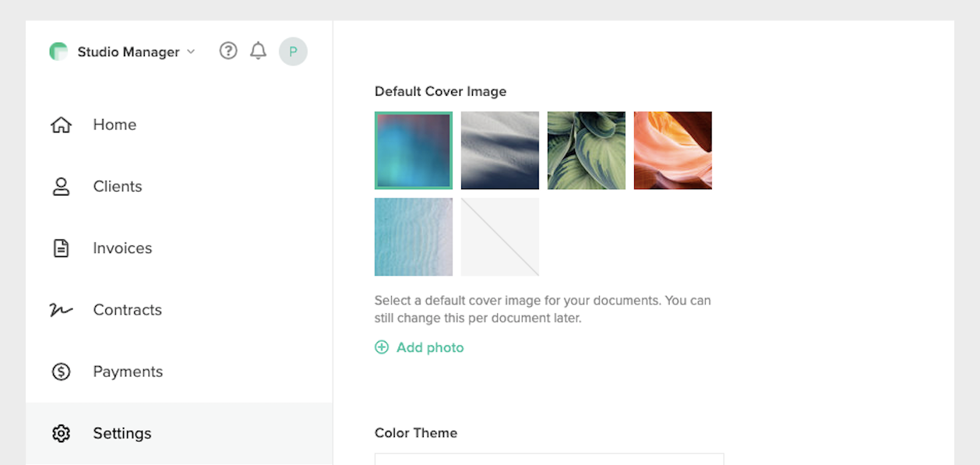Open the profile avatar labeled P
The width and height of the screenshot is (980, 465).
(x=293, y=51)
